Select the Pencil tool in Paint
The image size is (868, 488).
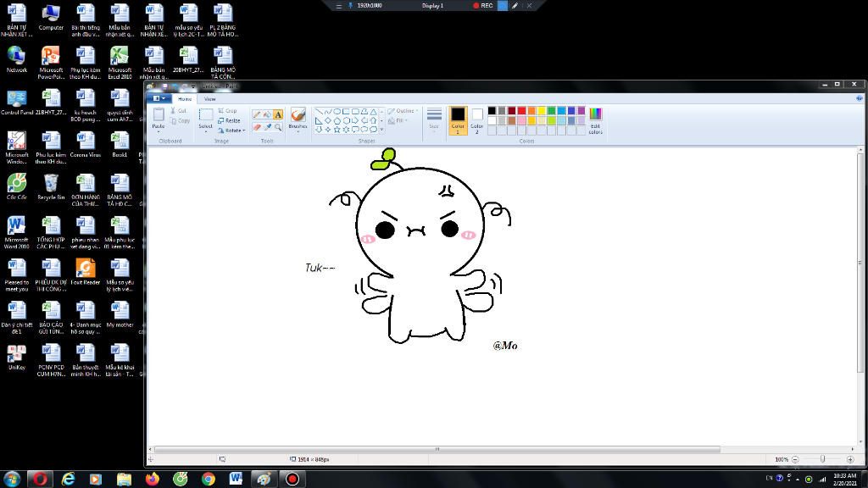click(x=257, y=114)
